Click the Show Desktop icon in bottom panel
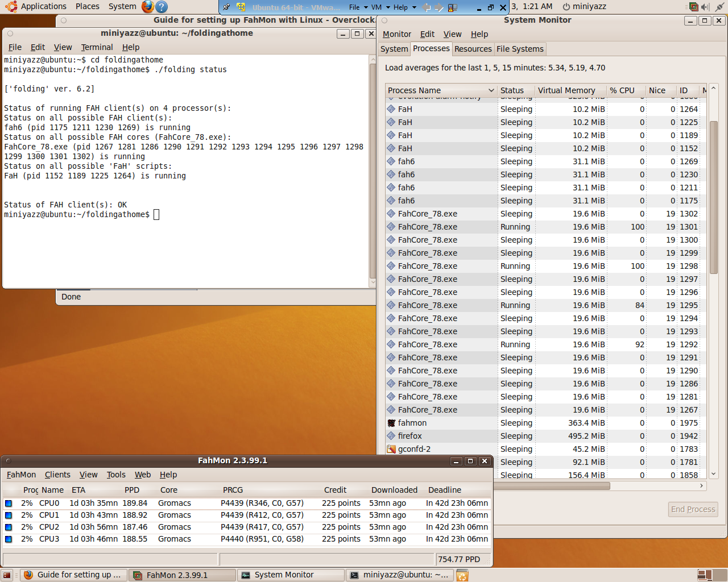This screenshot has width=728, height=582. 7,575
